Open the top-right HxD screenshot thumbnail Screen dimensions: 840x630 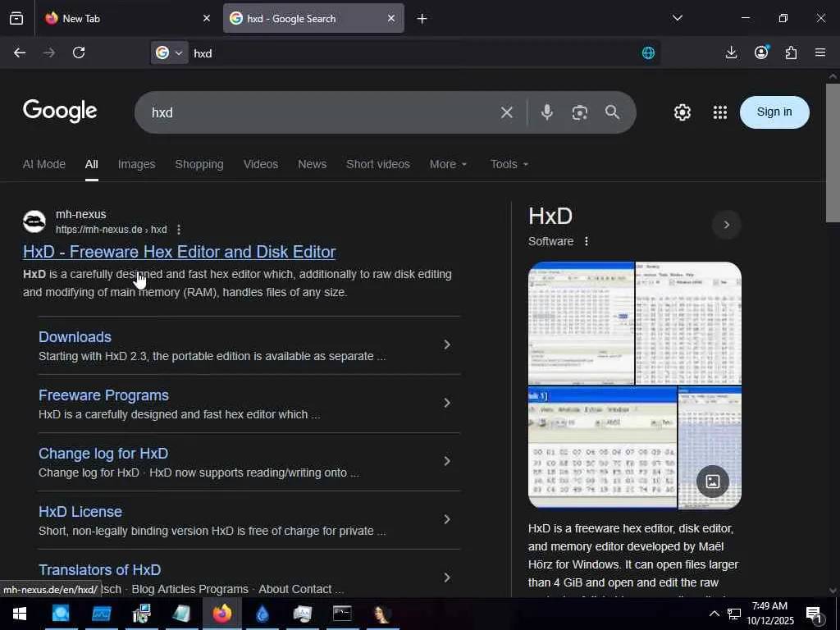click(688, 323)
